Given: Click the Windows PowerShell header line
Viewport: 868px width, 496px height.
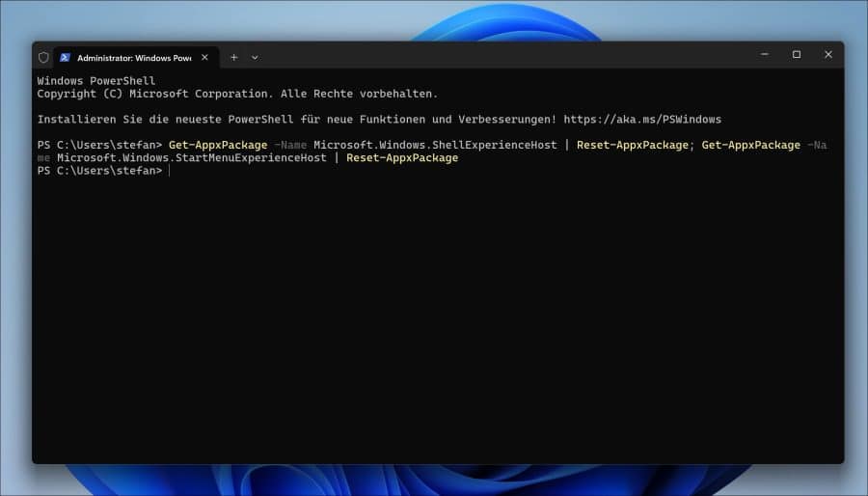Looking at the screenshot, I should (96, 81).
